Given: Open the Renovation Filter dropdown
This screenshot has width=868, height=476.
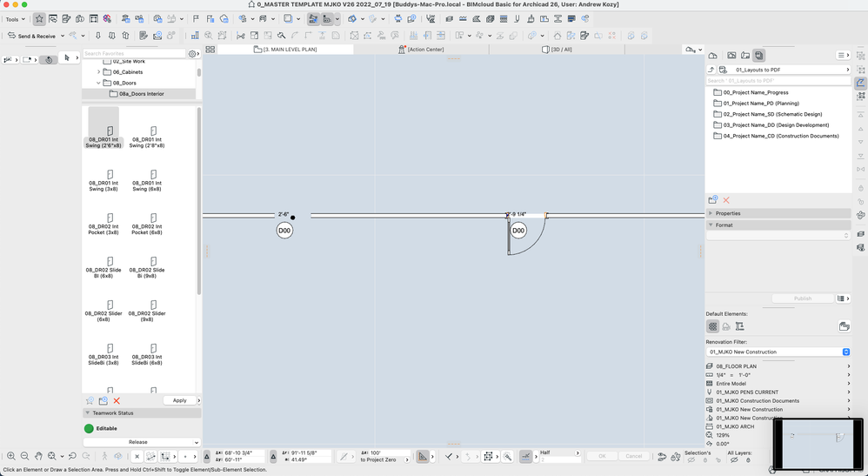Looking at the screenshot, I should [x=778, y=352].
